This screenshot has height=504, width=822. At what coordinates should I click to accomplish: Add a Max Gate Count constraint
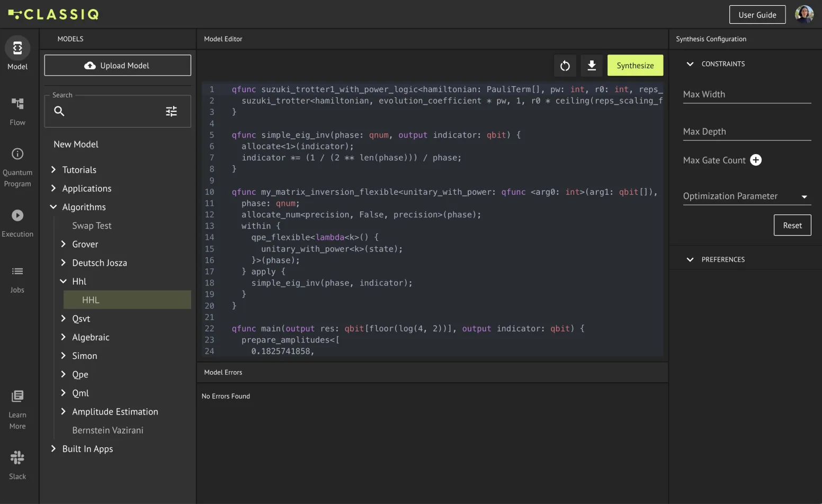click(756, 160)
